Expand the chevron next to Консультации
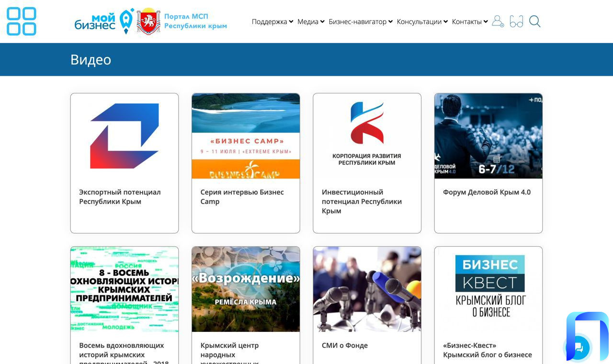 [446, 22]
